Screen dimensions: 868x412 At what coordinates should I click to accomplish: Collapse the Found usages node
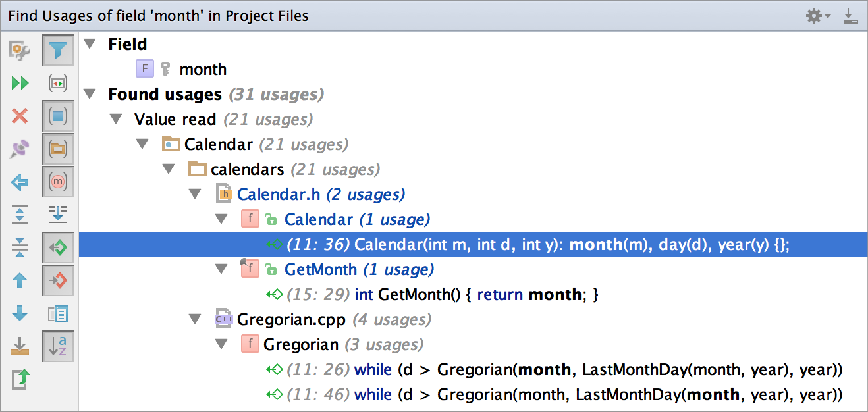pyautogui.click(x=90, y=95)
